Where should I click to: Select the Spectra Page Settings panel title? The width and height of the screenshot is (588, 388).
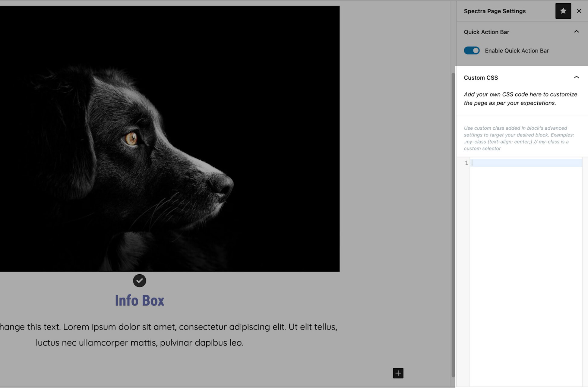(495, 11)
